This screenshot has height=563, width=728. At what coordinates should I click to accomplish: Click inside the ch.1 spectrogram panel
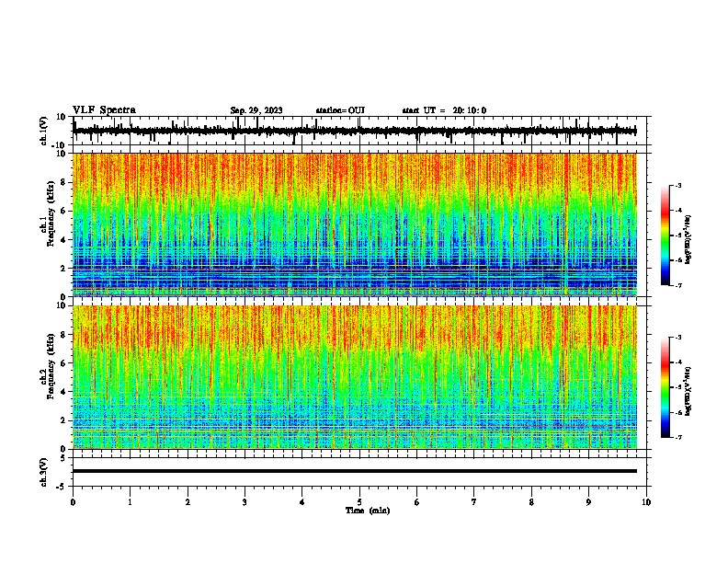(x=355, y=224)
